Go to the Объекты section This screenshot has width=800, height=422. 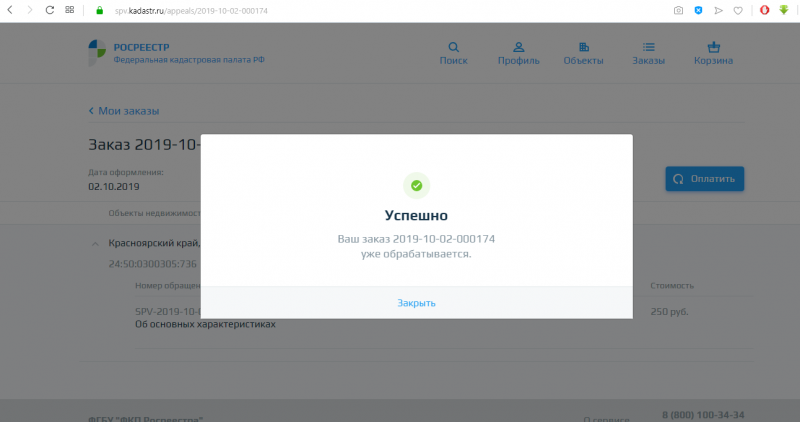pyautogui.click(x=583, y=53)
